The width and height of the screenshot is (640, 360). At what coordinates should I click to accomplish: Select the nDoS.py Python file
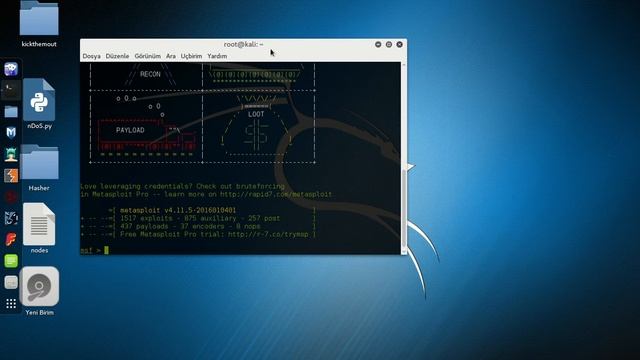[39, 104]
